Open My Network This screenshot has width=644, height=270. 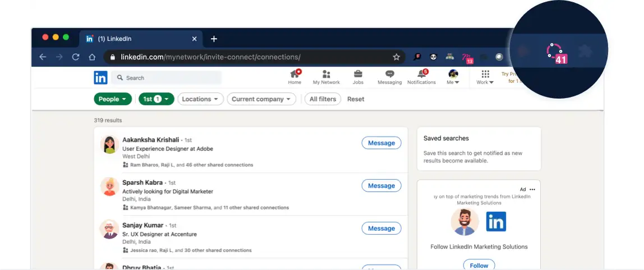tap(326, 77)
